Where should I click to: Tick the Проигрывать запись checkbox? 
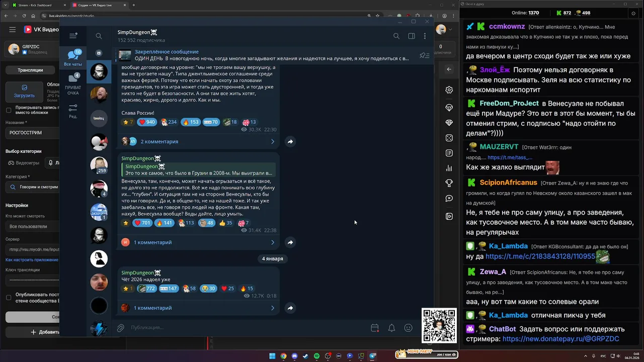(x=9, y=110)
